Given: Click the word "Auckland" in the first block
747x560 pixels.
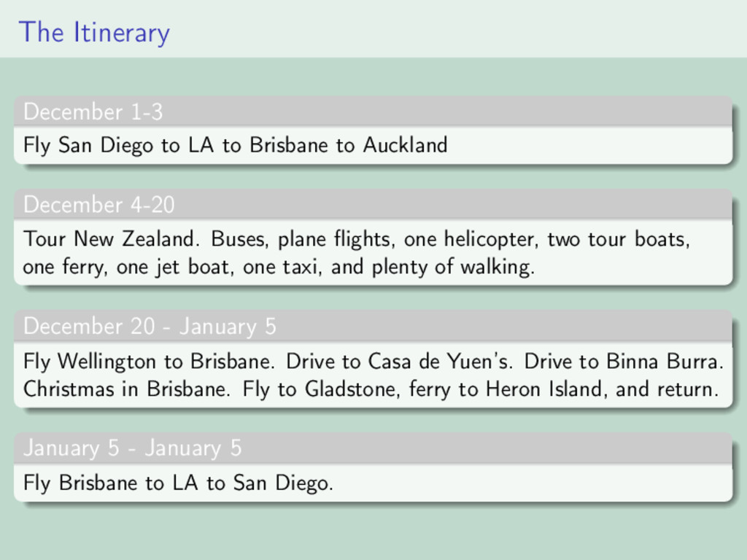Looking at the screenshot, I should (405, 145).
